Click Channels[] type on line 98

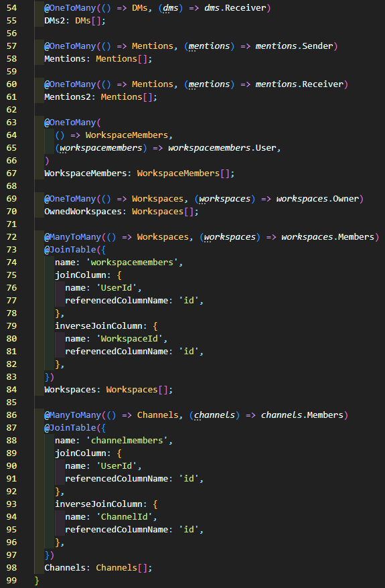pos(121,568)
